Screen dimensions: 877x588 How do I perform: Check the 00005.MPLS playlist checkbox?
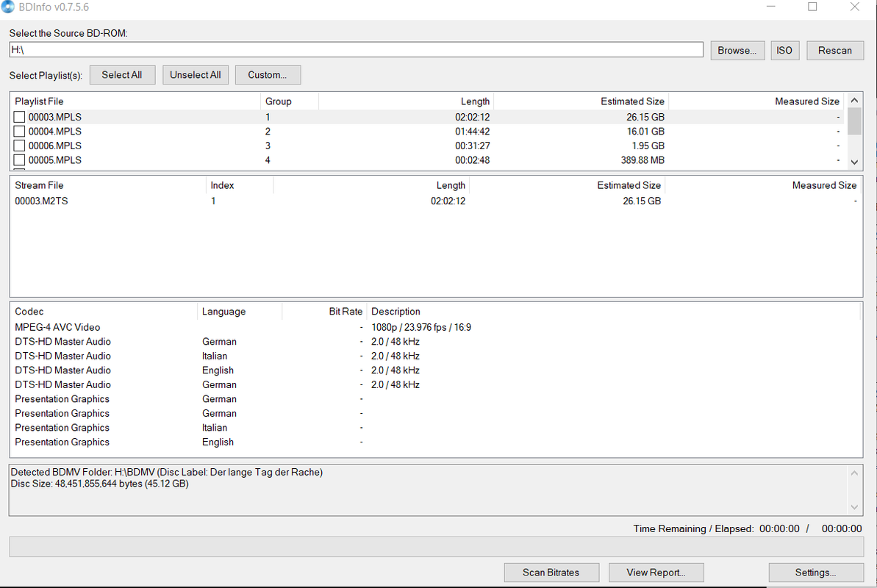19,160
